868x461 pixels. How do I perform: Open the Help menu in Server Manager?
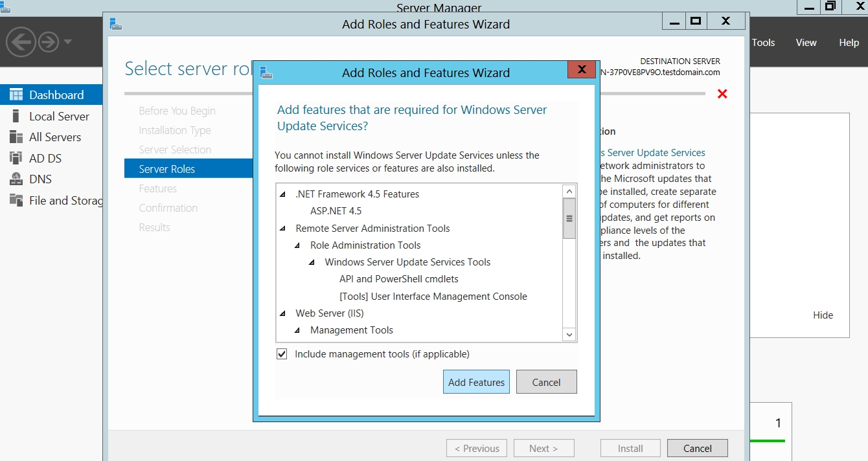849,43
